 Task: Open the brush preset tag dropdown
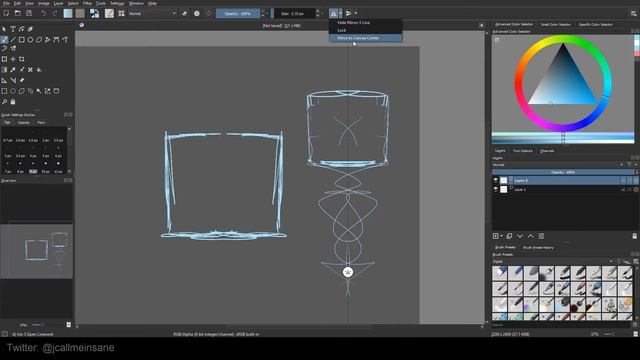[553, 261]
